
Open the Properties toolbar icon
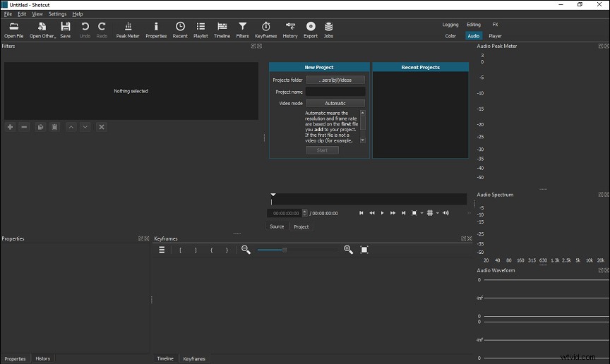coord(156,30)
